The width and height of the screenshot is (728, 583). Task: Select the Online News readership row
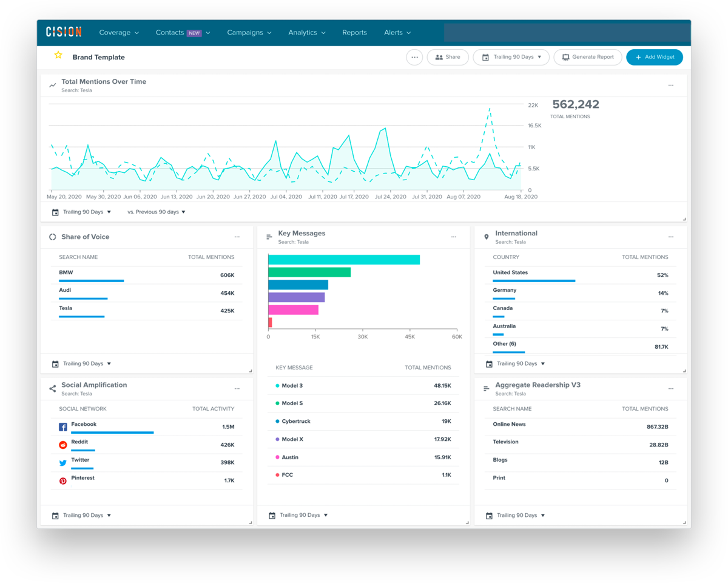[581, 427]
